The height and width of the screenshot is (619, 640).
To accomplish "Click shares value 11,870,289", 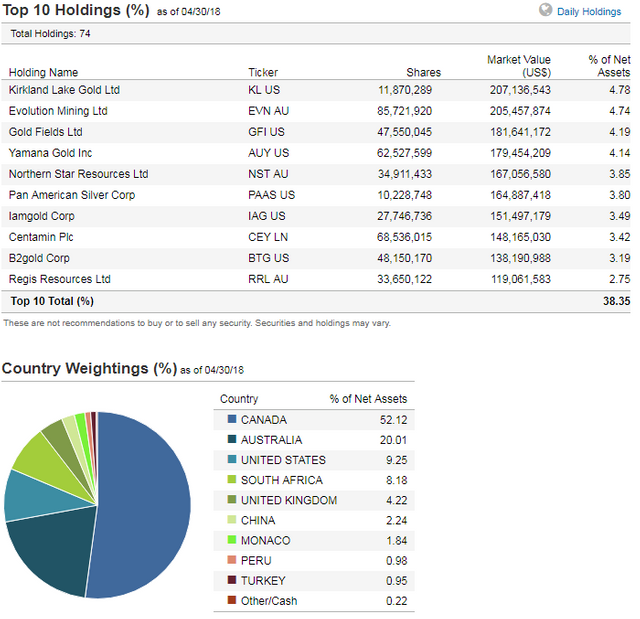I will coord(404,90).
